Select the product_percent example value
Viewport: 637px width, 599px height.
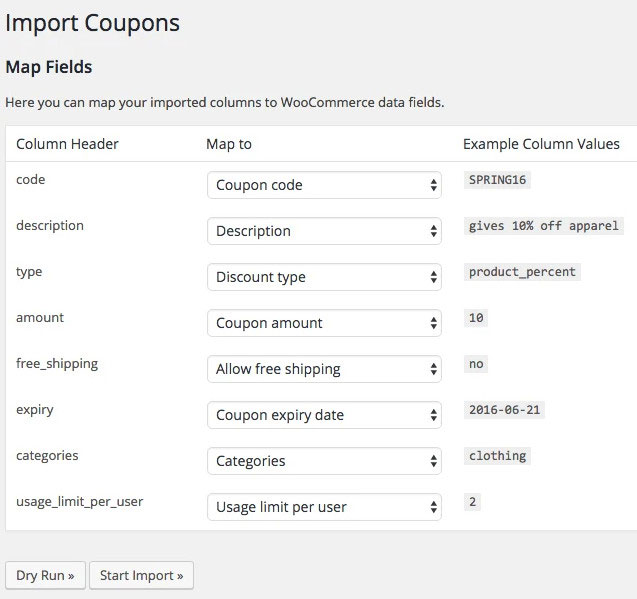[x=523, y=272]
